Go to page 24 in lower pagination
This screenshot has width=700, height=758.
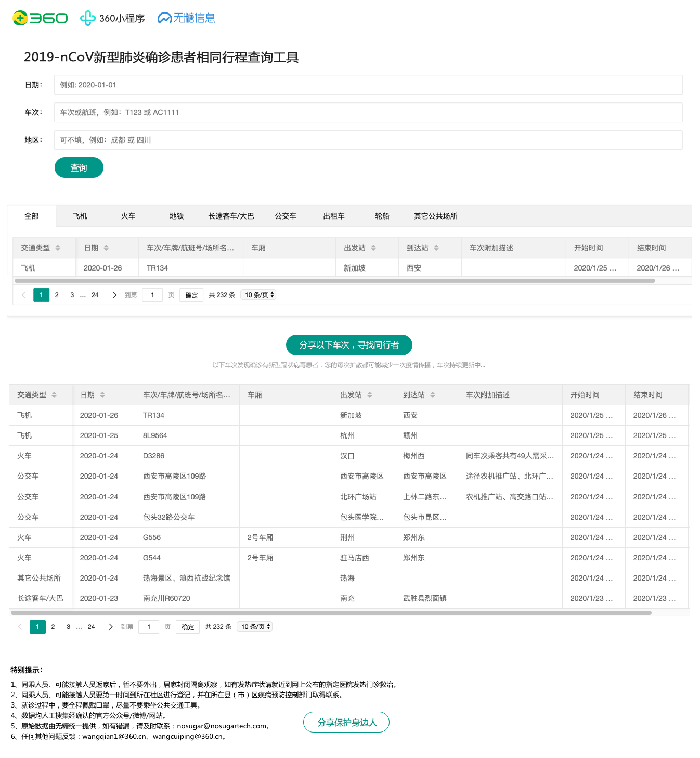(x=91, y=627)
